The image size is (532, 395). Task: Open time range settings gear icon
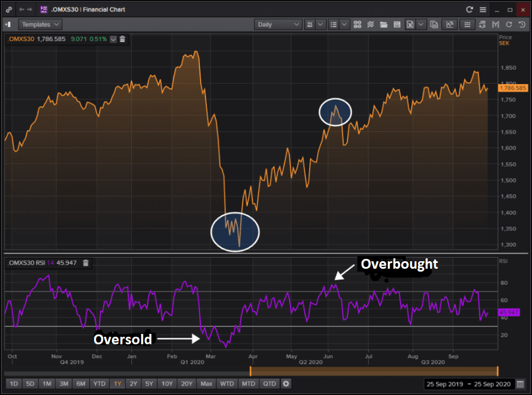[286, 384]
